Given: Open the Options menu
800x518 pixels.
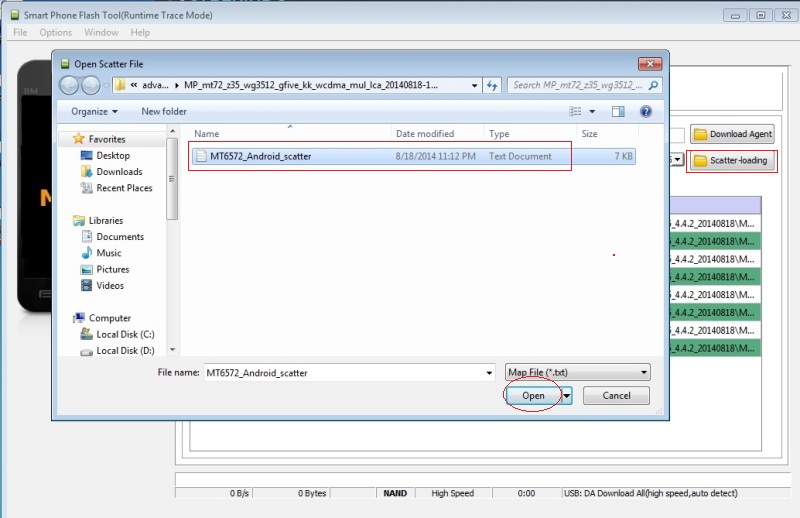Looking at the screenshot, I should click(56, 32).
